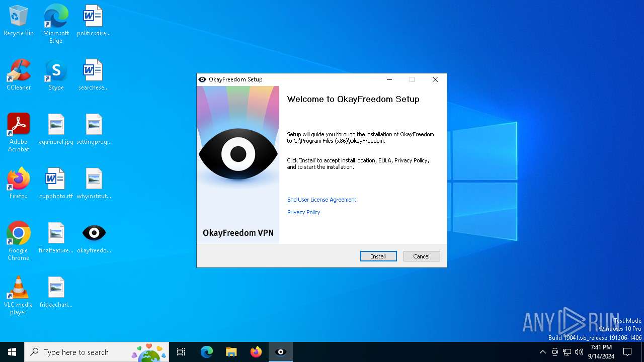Select the fridaycharl image file icon
The image size is (644, 362).
pos(56,293)
